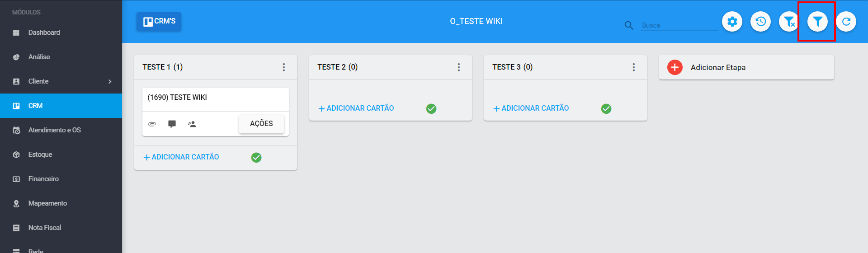Screen dimensions: 868x253
Task: Open comments icon on TESTE WIKI card
Action: pyautogui.click(x=172, y=124)
